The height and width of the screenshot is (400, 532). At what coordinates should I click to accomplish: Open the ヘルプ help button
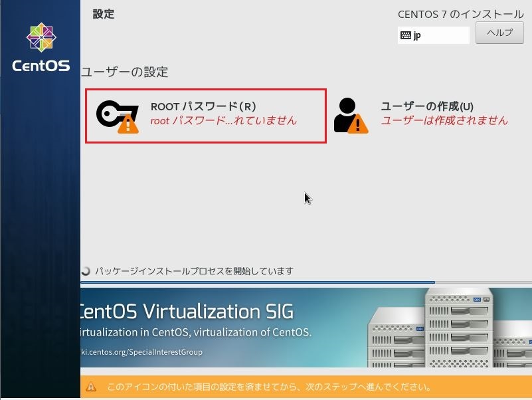pos(499,33)
